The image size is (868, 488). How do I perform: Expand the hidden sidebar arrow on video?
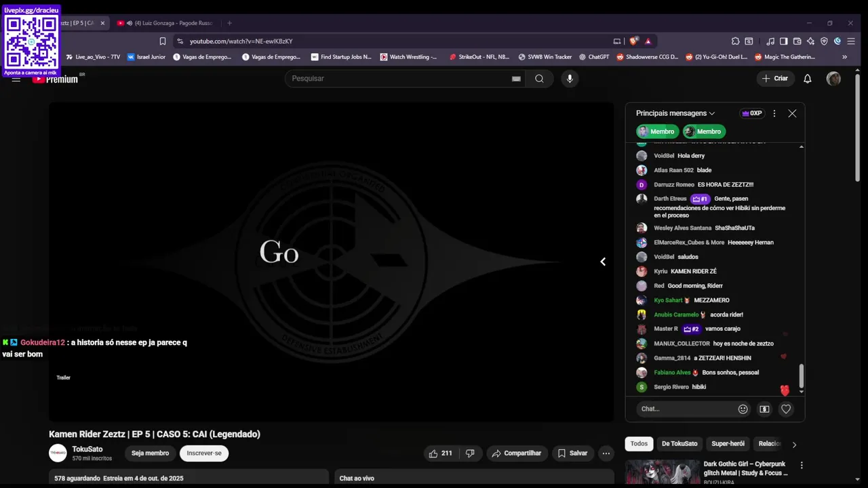(603, 262)
